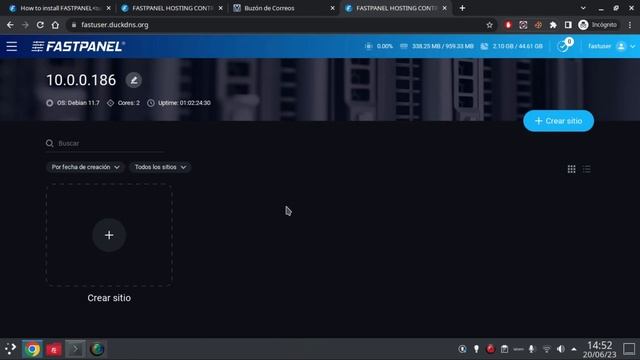The image size is (640, 360).
Task: Open the terminal from the taskbar
Action: click(x=76, y=349)
